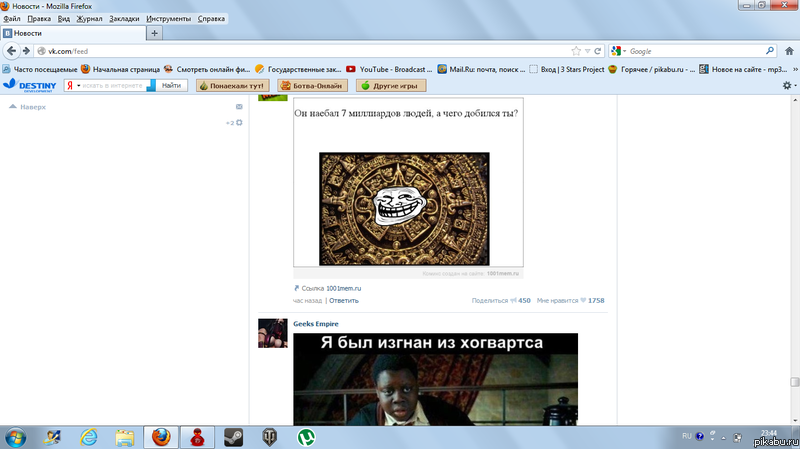Image resolution: width=800 pixels, height=449 pixels.
Task: Click the +2 notifications gear icon
Action: [x=239, y=122]
